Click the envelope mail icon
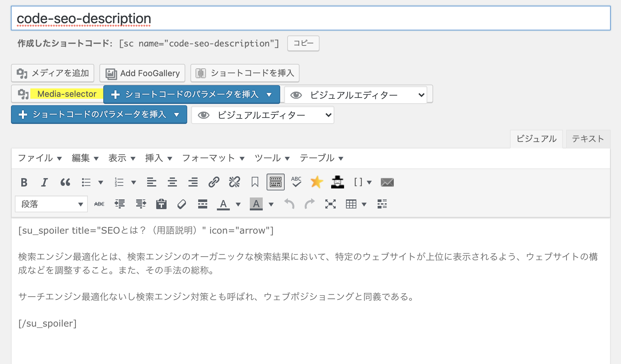The width and height of the screenshot is (621, 364). pos(387,182)
